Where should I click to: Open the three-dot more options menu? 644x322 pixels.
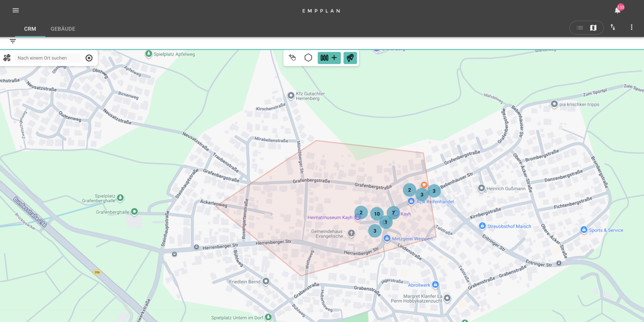coord(632,27)
